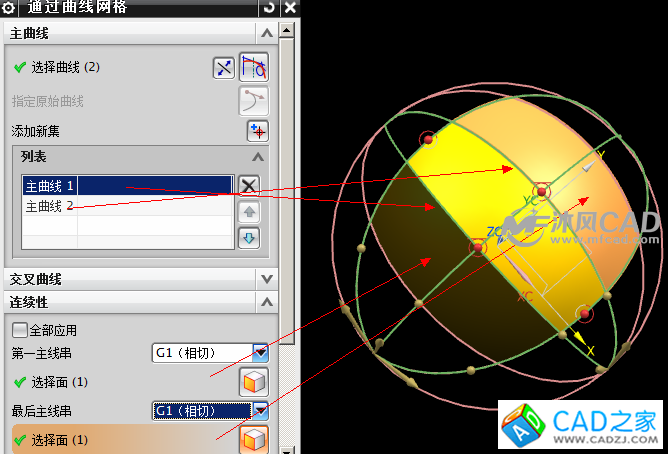Click the reset arrow icon in title bar
The height and width of the screenshot is (454, 668).
268,7
